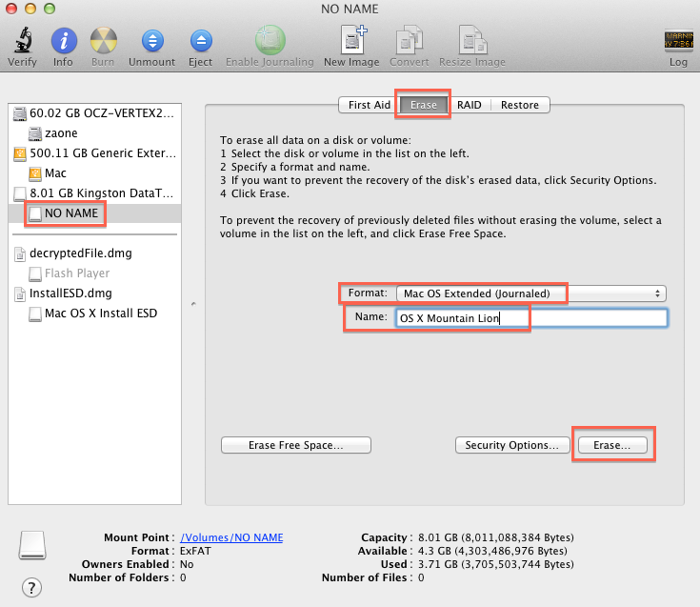The width and height of the screenshot is (700, 607).
Task: Click the Erase Free Space button
Action: [x=296, y=445]
